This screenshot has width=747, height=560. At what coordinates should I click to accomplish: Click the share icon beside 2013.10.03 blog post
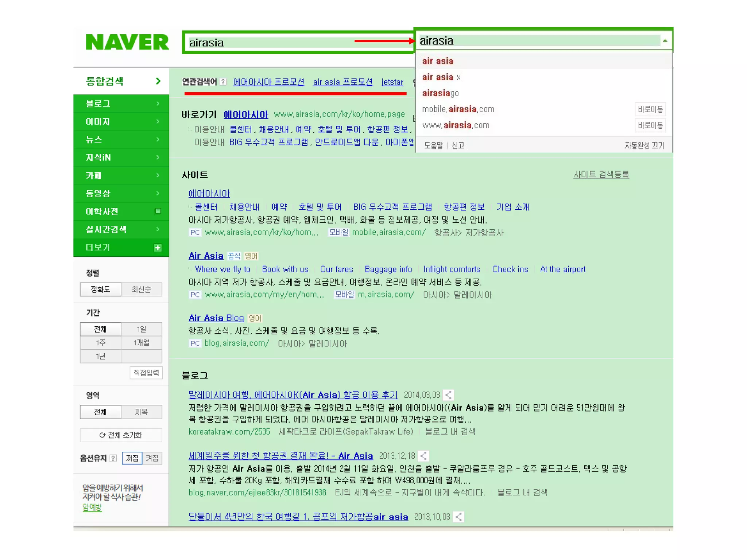[x=458, y=517]
